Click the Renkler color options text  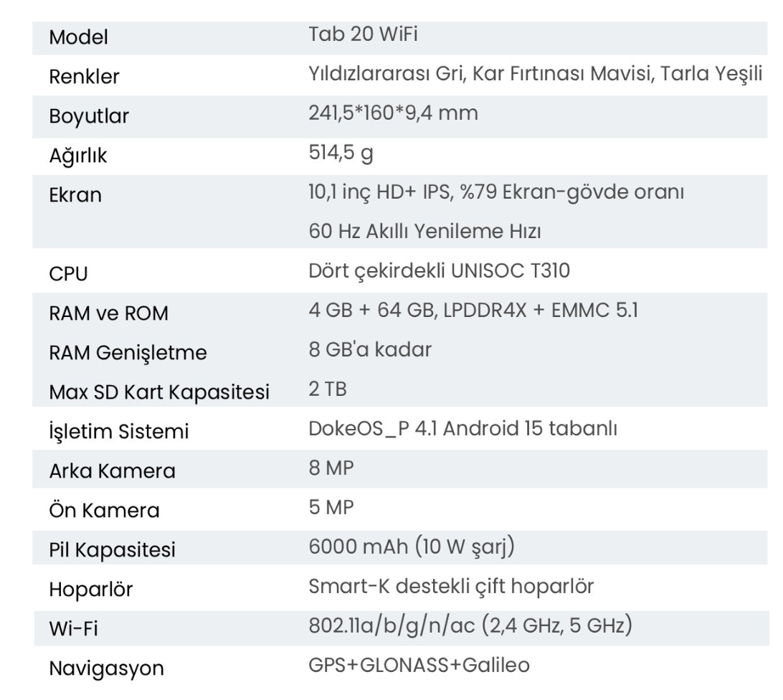point(536,74)
